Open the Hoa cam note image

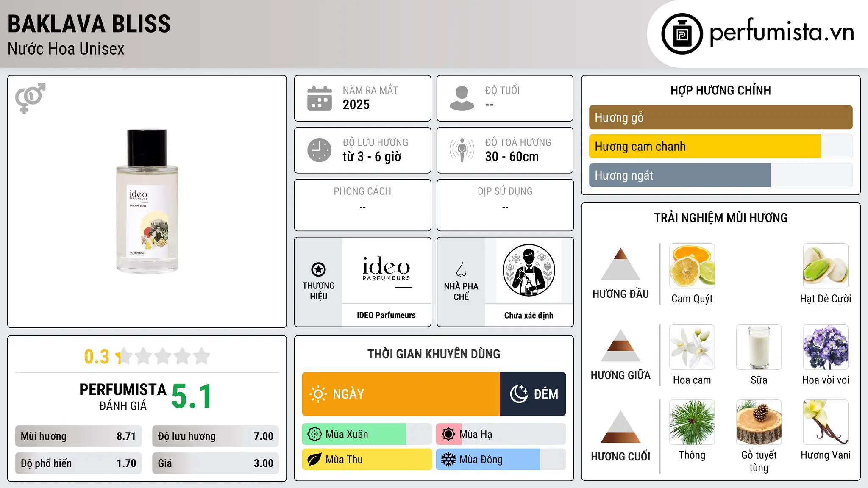[x=692, y=347]
